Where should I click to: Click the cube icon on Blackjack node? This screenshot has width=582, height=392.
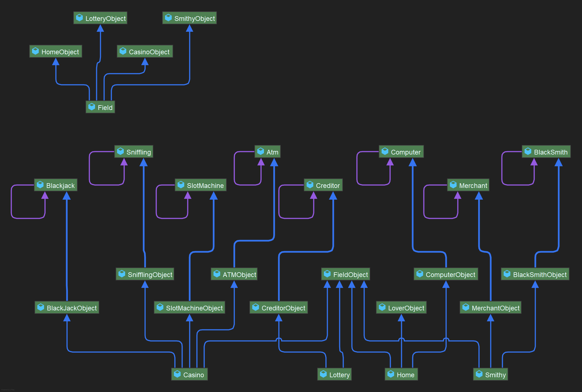coord(40,185)
